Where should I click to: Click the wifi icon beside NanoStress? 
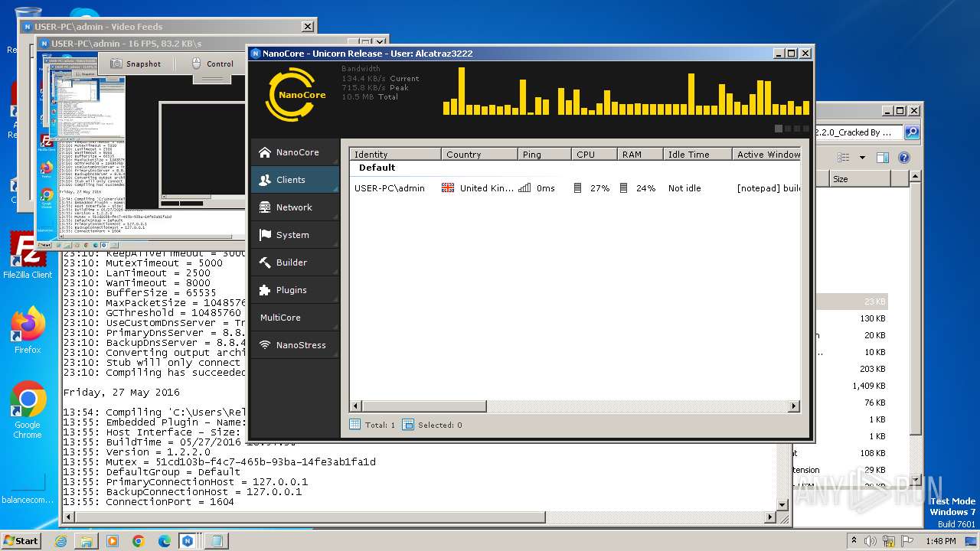point(265,345)
